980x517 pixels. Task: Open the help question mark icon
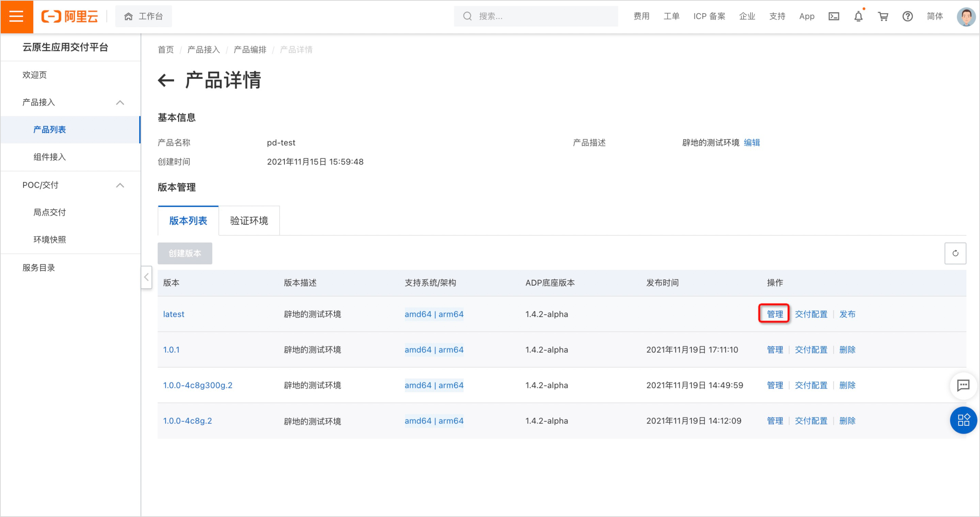[907, 16]
